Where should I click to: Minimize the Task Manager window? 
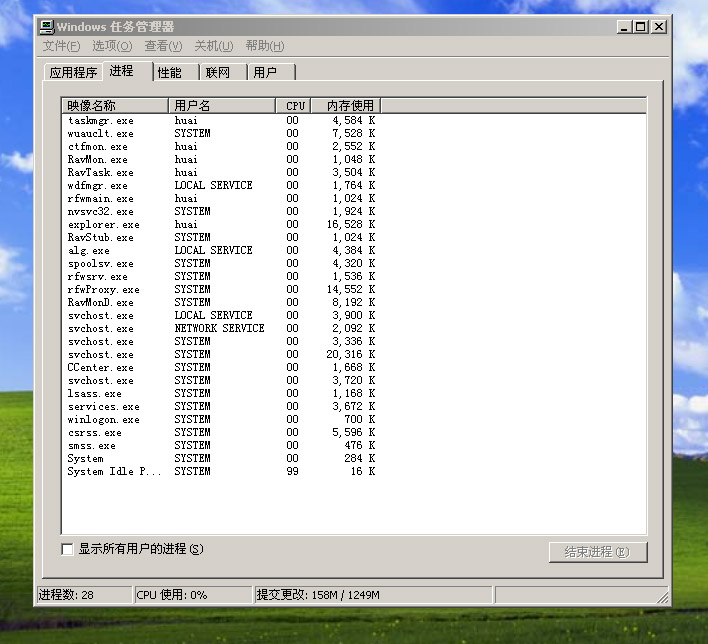click(x=624, y=27)
